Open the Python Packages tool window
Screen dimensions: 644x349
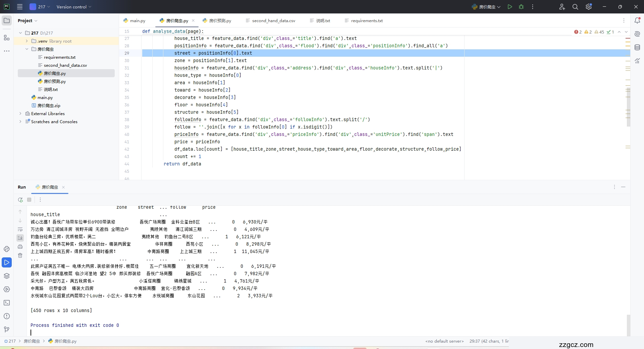click(7, 276)
